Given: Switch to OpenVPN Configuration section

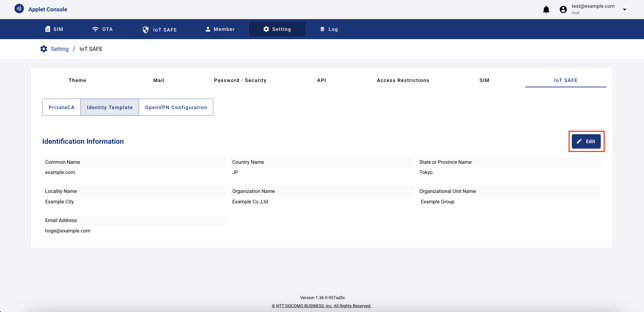Looking at the screenshot, I should click(176, 107).
